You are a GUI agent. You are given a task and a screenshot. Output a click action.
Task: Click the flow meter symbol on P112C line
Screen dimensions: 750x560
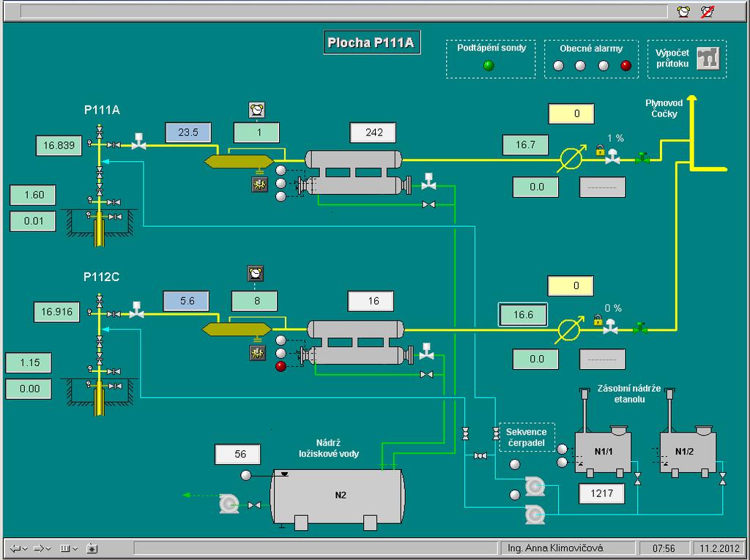[x=570, y=329]
